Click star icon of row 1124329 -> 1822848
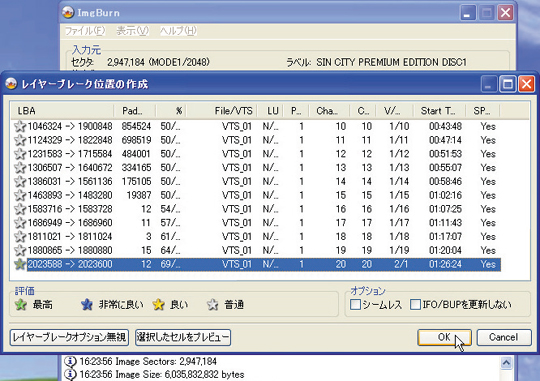The height and width of the screenshot is (381, 540). tap(20, 140)
